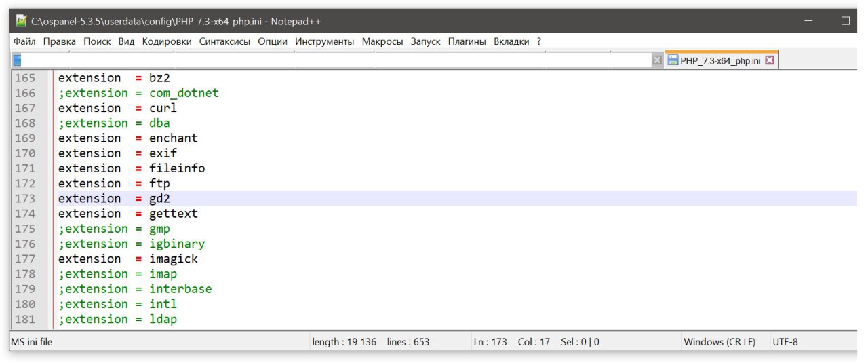The height and width of the screenshot is (363, 868).
Task: Click the ';extension = dba' commented line
Action: point(114,123)
